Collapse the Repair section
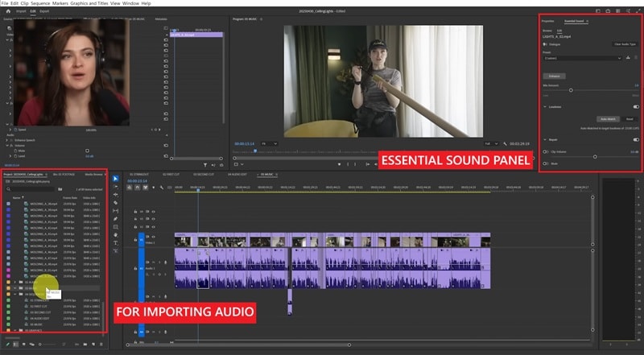This screenshot has width=644, height=355. (x=545, y=140)
